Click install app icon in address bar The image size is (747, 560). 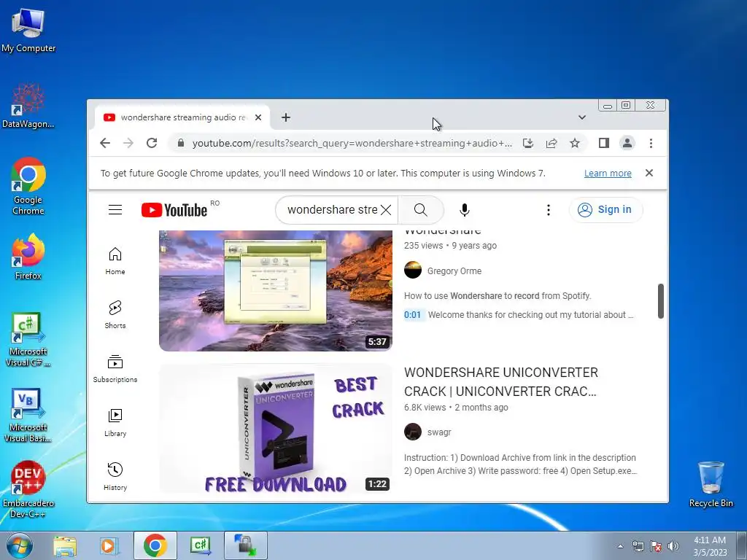coord(528,143)
